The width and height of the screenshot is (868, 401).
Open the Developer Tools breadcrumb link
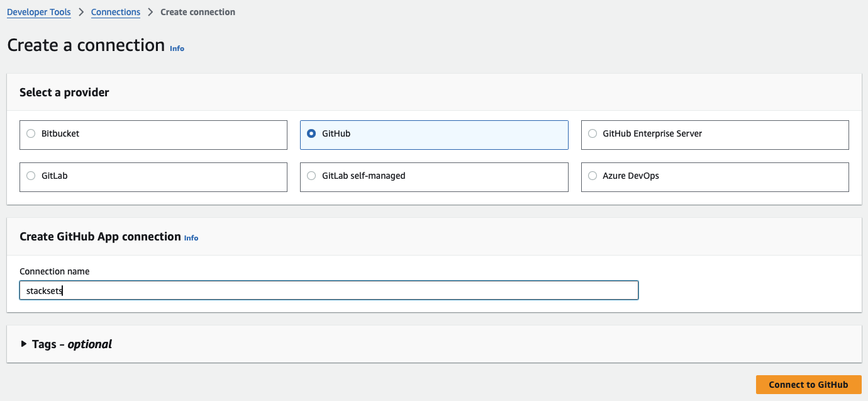coord(38,12)
